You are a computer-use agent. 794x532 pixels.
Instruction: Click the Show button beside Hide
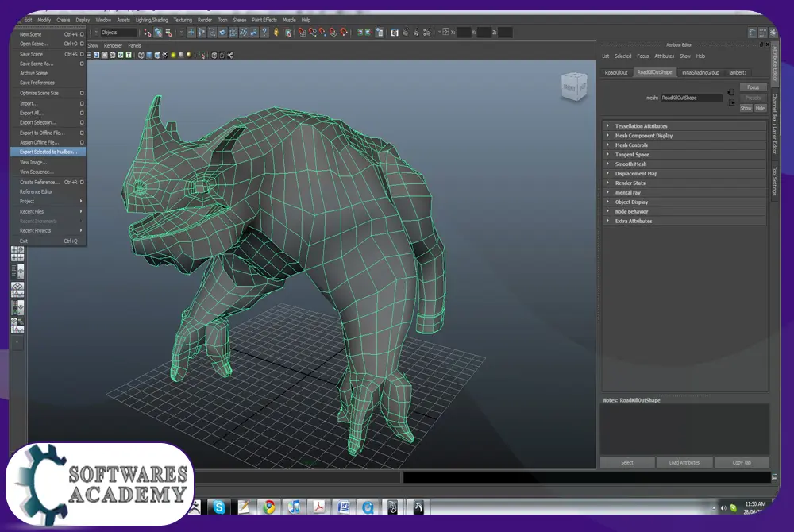point(746,108)
